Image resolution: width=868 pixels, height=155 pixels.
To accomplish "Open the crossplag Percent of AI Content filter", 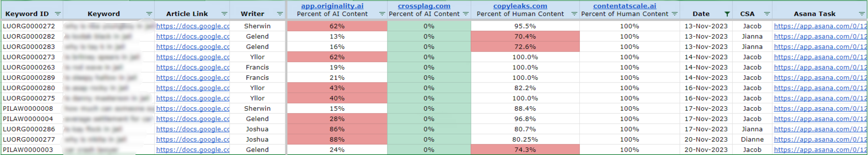I will point(466,14).
